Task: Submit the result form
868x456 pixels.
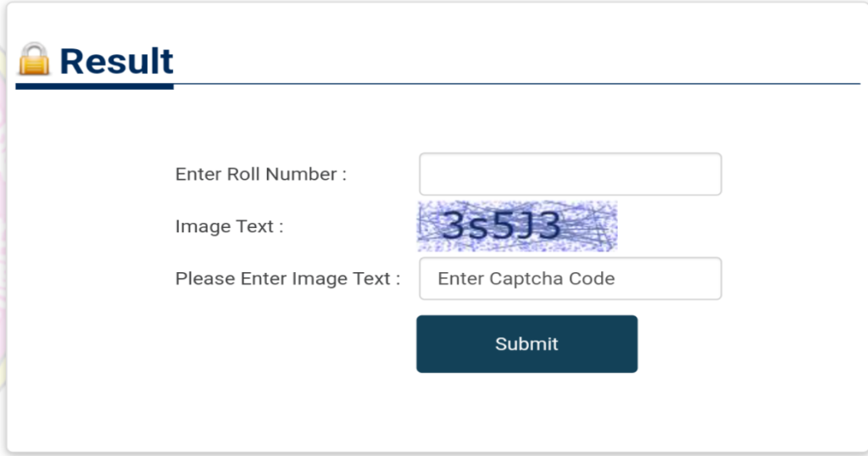Action: tap(527, 343)
